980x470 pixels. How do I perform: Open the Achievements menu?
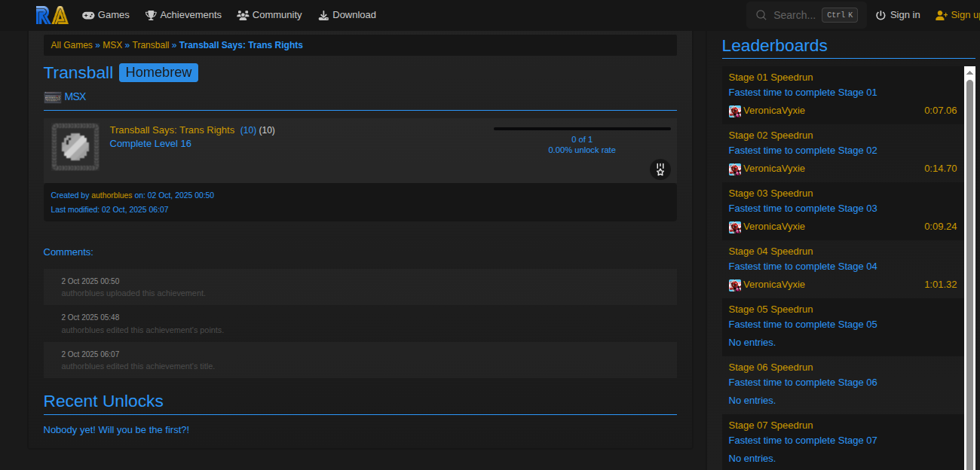point(183,15)
